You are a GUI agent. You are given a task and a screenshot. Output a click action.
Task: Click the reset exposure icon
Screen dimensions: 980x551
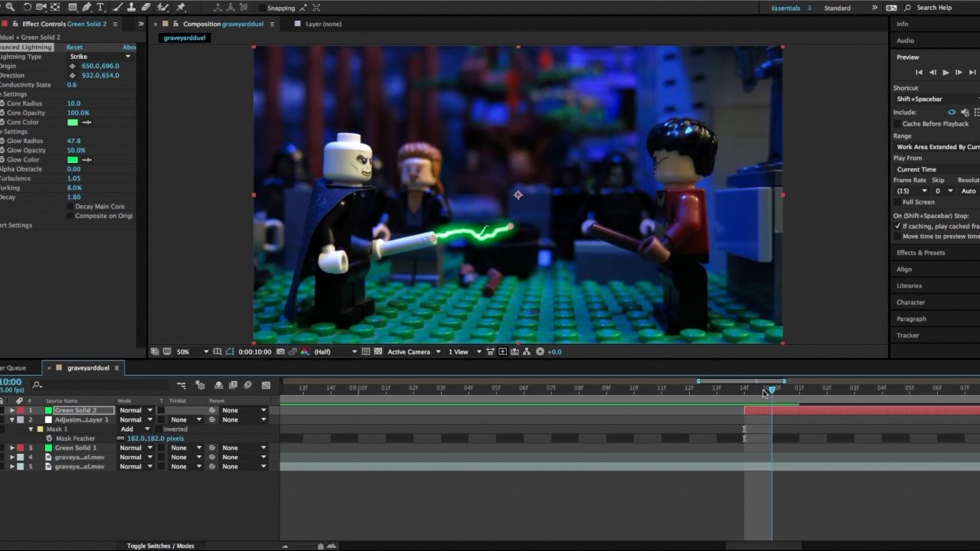click(x=540, y=352)
